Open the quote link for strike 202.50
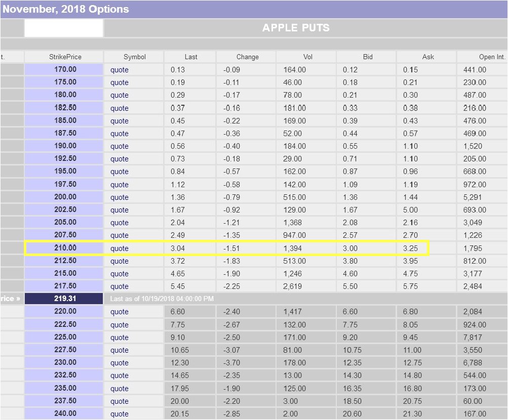Image resolution: width=508 pixels, height=420 pixels. 119,209
